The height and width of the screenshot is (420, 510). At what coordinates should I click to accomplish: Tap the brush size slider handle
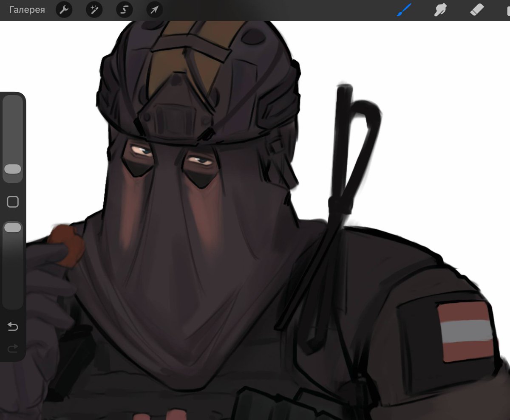pyautogui.click(x=13, y=169)
